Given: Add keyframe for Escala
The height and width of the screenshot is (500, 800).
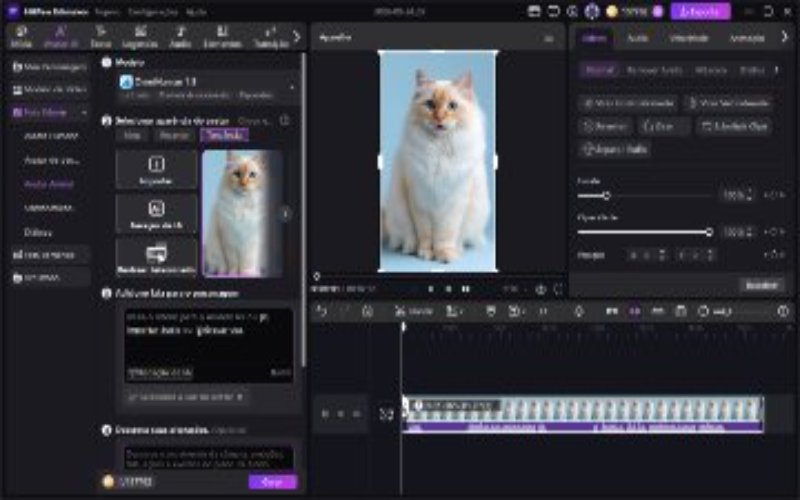Looking at the screenshot, I should pos(774,195).
